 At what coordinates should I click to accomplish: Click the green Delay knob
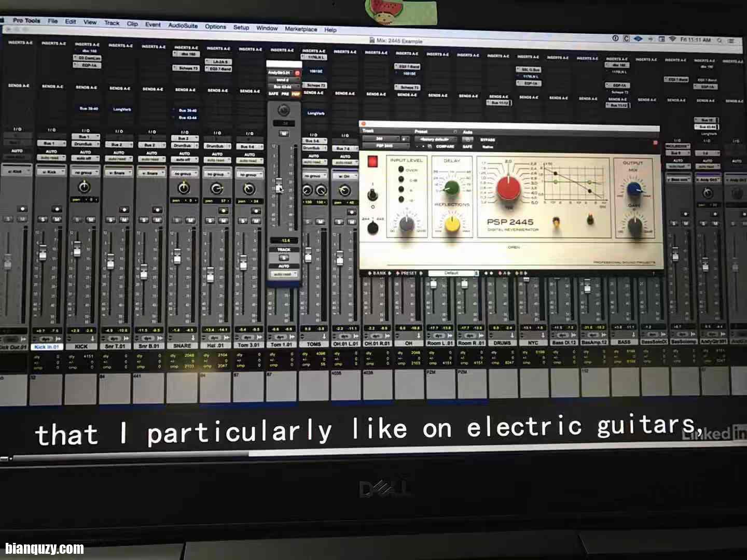point(452,188)
